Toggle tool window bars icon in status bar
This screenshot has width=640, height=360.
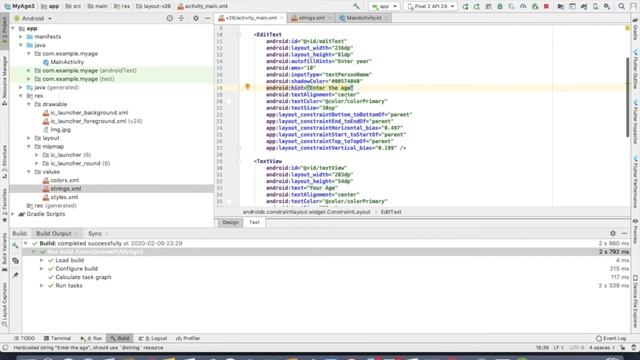point(5,348)
